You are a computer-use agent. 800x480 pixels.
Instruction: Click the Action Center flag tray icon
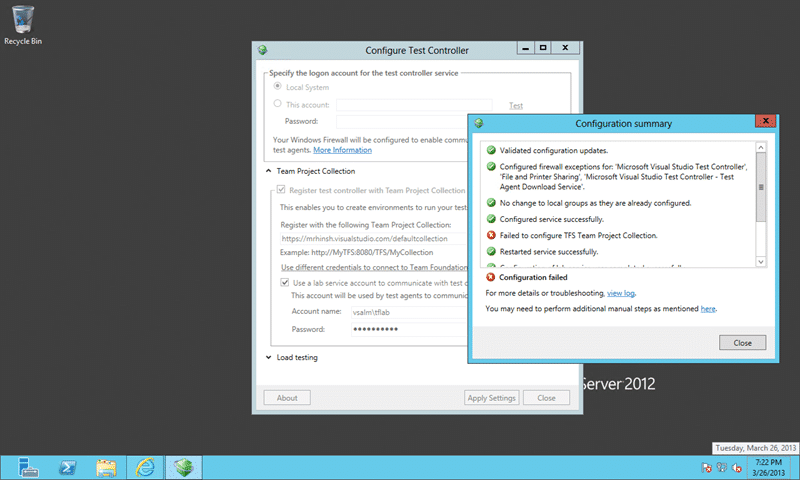click(707, 467)
